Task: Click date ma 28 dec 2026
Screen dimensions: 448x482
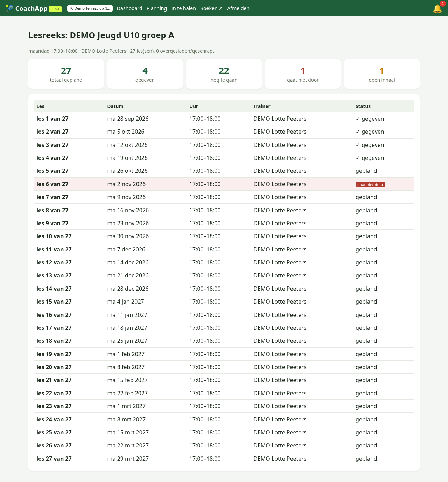Action: click(x=128, y=289)
